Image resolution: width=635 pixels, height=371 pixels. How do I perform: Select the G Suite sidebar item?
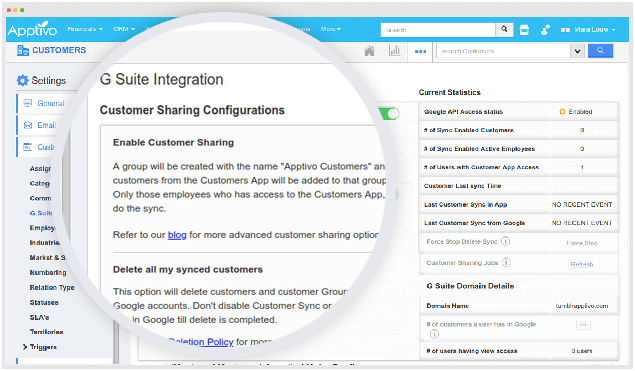tap(41, 213)
